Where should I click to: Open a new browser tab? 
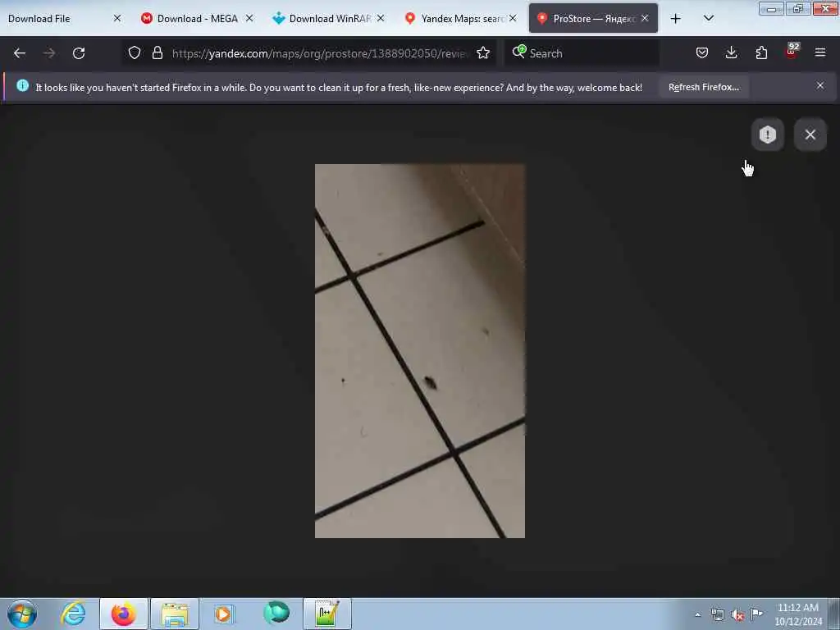pos(676,19)
